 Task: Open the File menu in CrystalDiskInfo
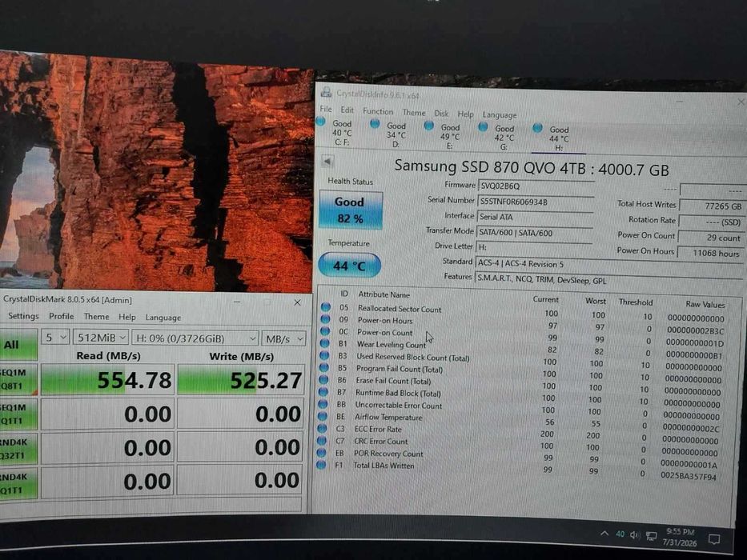(326, 109)
